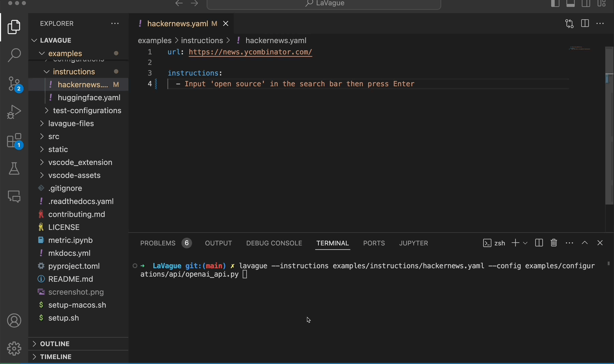
Task: Switch to the PROBLEMS panel tab
Action: 166,243
